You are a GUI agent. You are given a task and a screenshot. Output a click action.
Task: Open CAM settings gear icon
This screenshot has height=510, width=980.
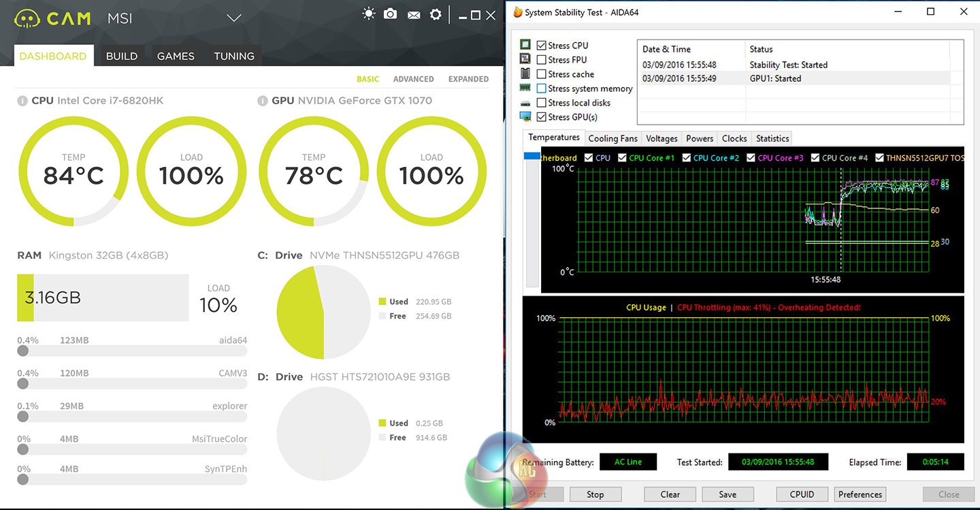tap(436, 14)
